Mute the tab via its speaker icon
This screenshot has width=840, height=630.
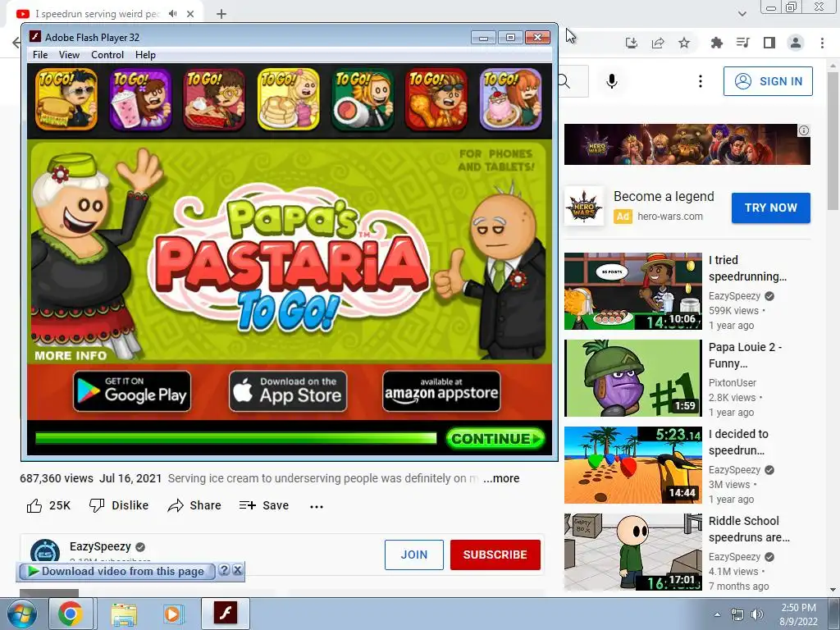tap(172, 14)
